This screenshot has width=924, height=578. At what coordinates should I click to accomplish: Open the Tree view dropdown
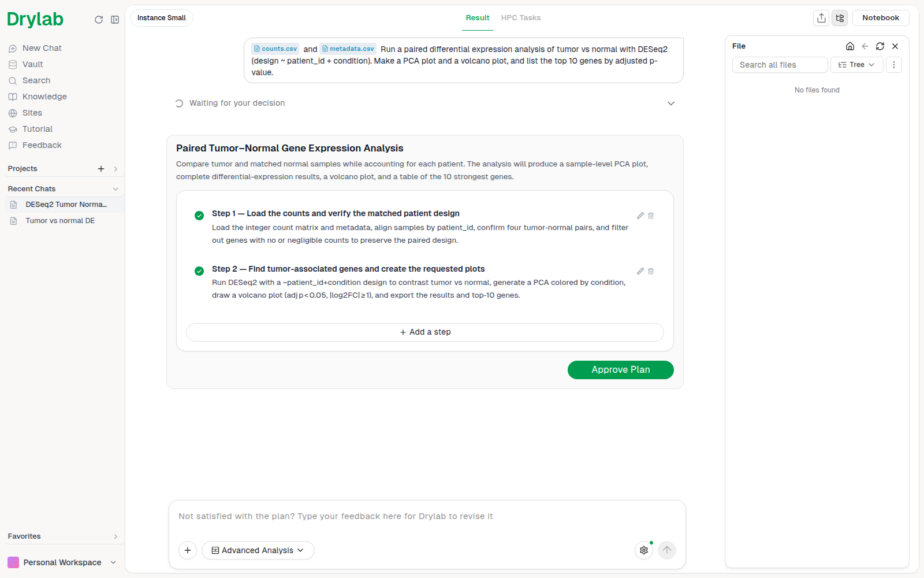pos(857,65)
